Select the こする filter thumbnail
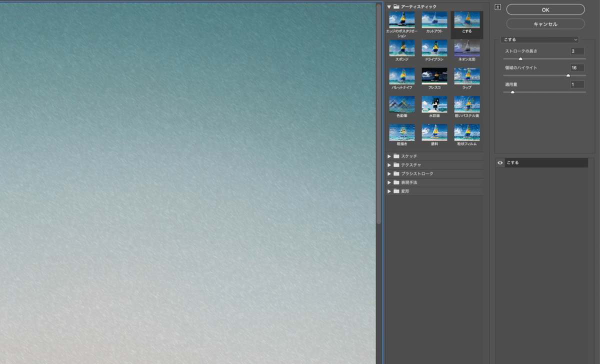Viewport: 600px width, 364px height. (x=466, y=20)
